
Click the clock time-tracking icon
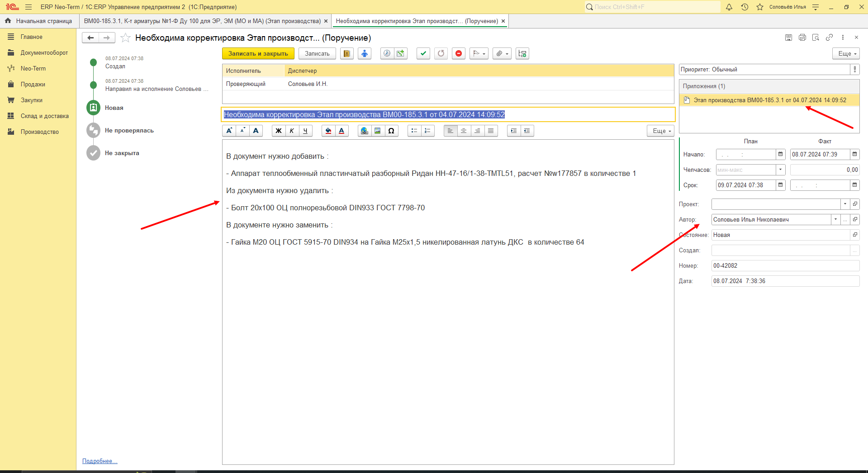pyautogui.click(x=387, y=53)
